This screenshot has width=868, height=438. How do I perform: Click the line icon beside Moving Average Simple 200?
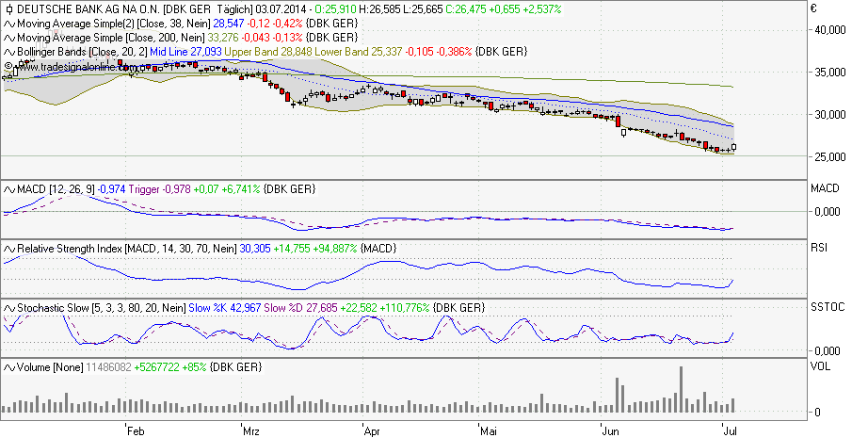click(x=9, y=38)
